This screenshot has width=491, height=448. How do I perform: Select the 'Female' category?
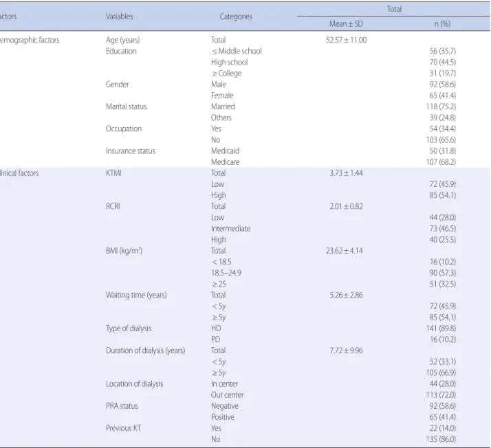point(222,96)
